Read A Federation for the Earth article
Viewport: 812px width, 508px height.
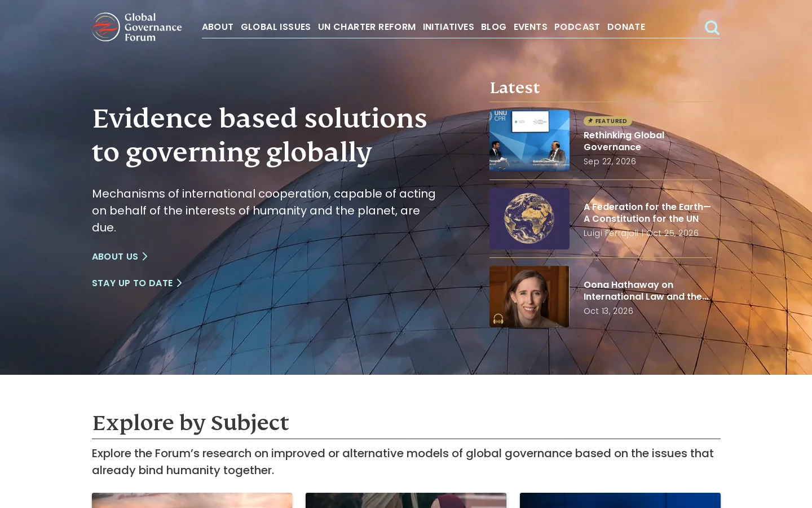[x=647, y=213]
